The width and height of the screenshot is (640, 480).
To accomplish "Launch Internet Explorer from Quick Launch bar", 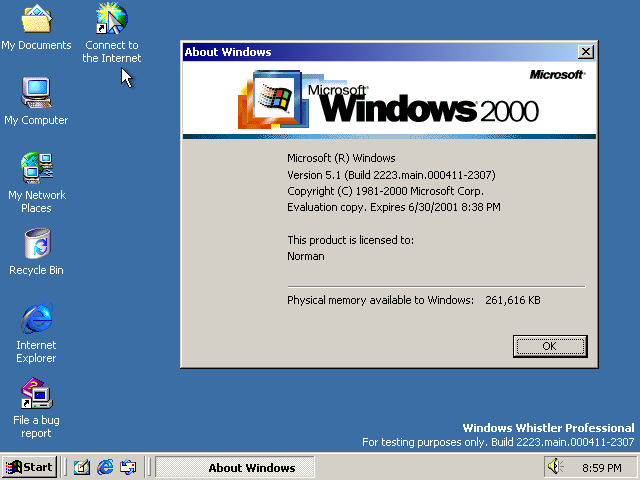I will 105,467.
